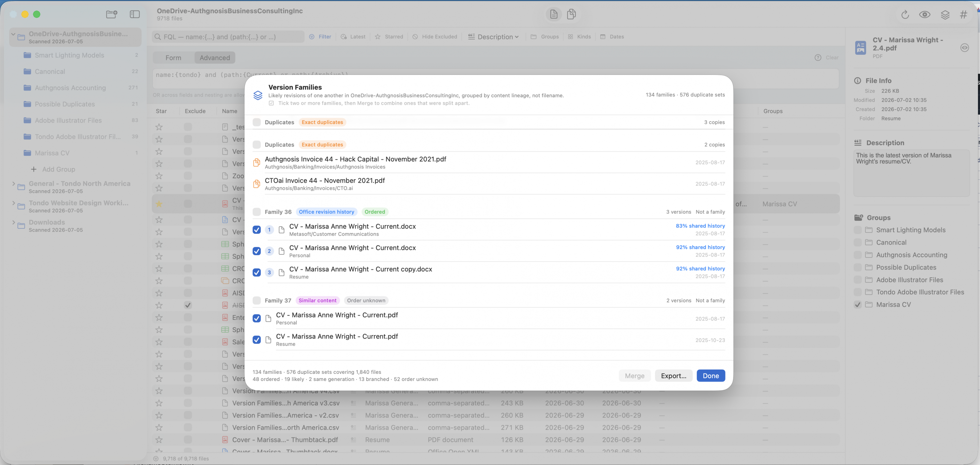Click the eye icon beside CV file title
980x465 pixels.
[x=964, y=48]
